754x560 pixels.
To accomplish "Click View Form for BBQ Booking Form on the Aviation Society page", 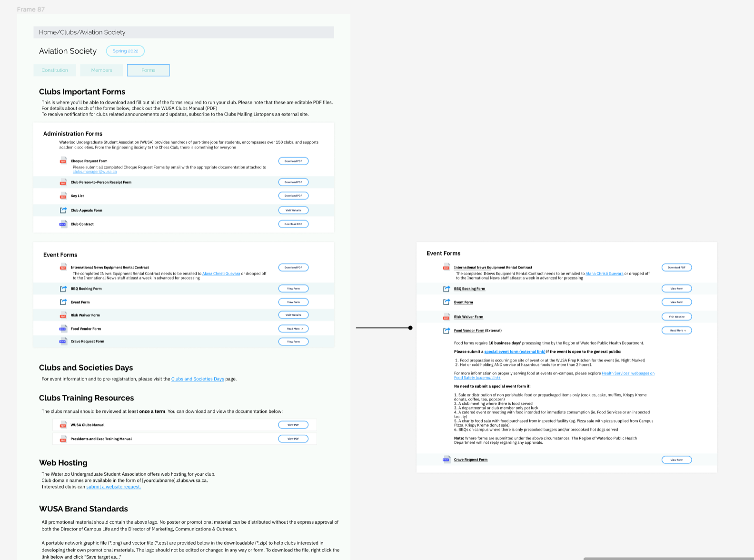I will point(294,289).
